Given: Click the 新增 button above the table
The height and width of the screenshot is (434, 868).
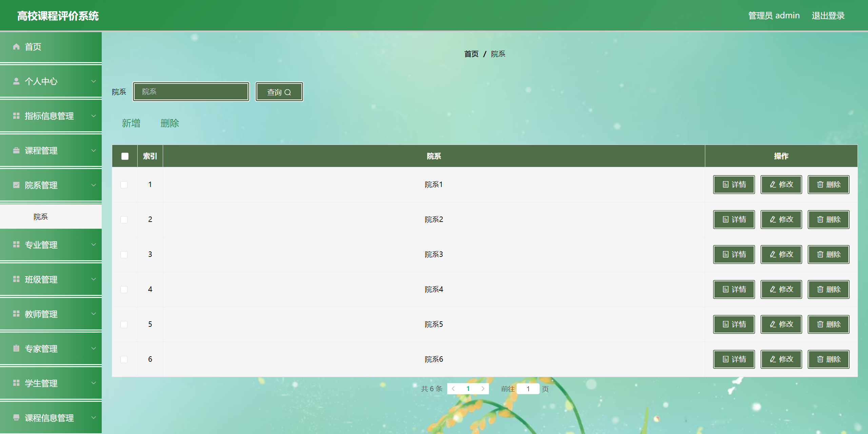Looking at the screenshot, I should 131,123.
